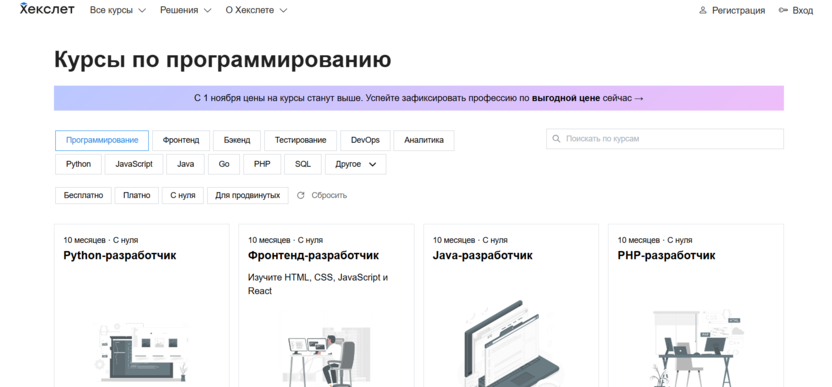Open the price increase promo banner

pos(419,98)
